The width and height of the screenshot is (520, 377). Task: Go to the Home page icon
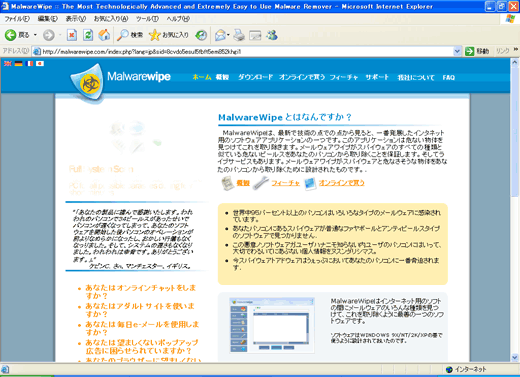[104, 35]
